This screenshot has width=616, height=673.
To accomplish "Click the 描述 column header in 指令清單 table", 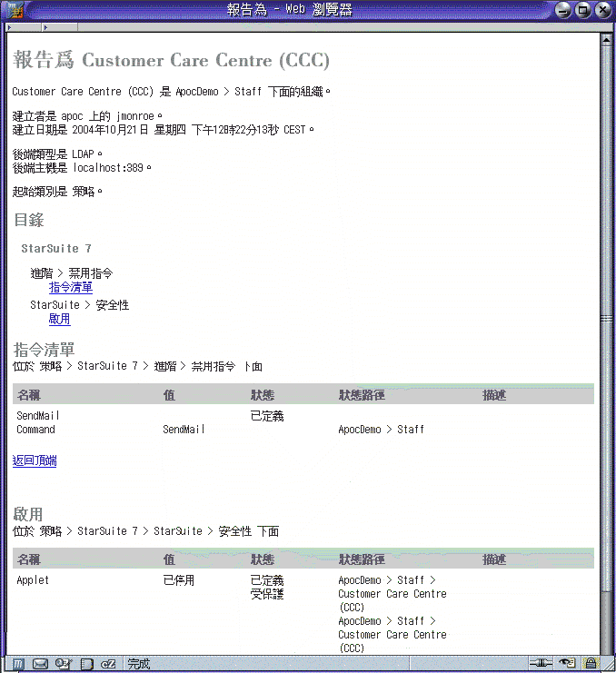I will pyautogui.click(x=494, y=395).
